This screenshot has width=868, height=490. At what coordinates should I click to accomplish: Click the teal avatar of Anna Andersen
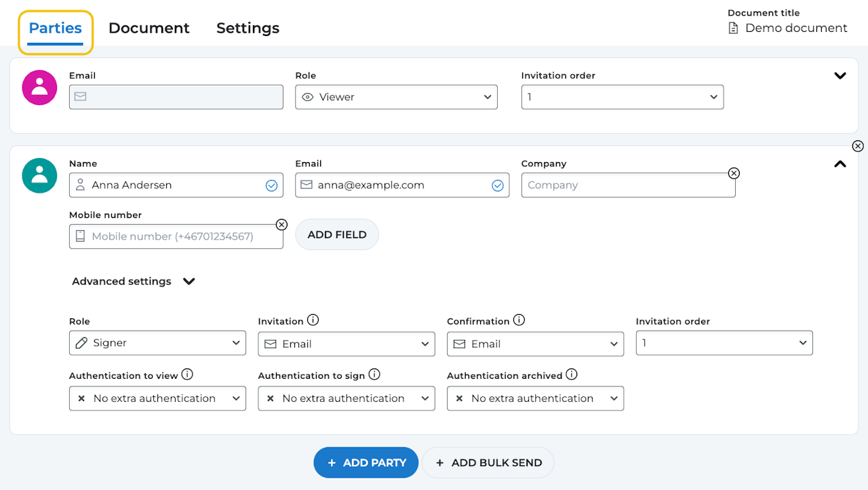point(39,175)
